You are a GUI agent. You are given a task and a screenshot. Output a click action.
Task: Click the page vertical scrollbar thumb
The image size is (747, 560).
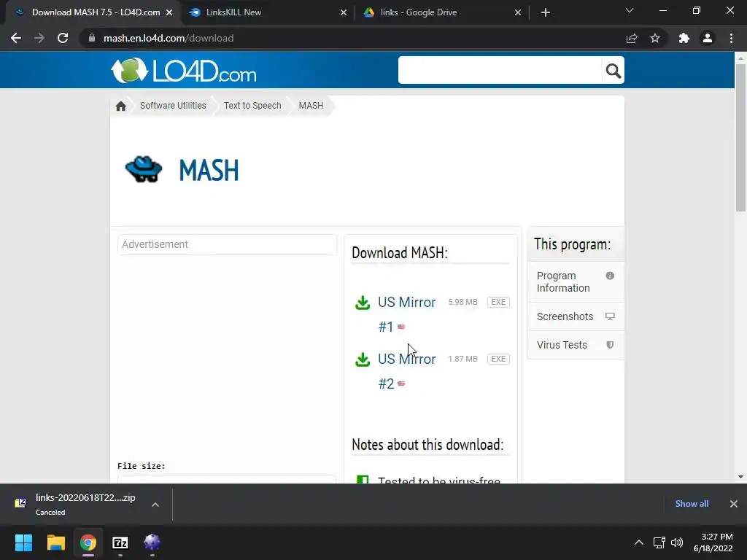click(740, 137)
